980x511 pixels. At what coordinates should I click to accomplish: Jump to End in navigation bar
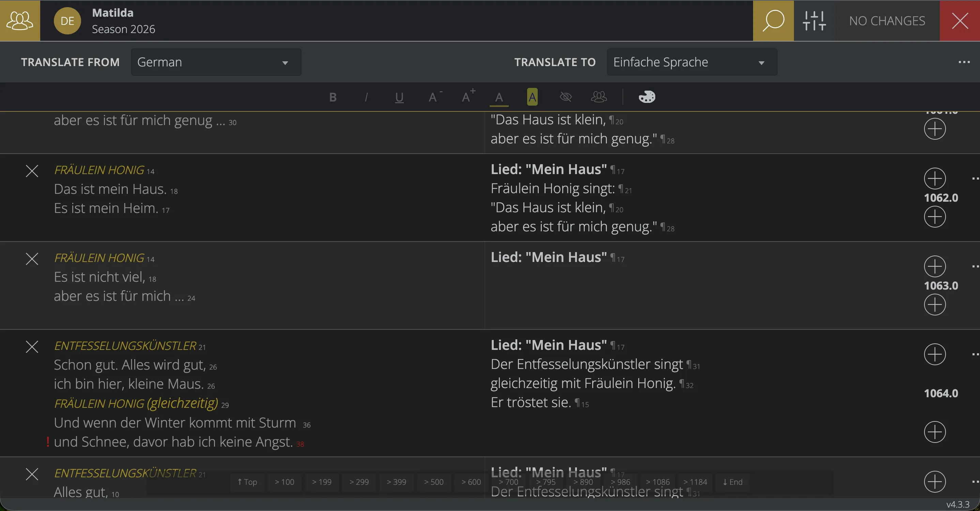(732, 482)
